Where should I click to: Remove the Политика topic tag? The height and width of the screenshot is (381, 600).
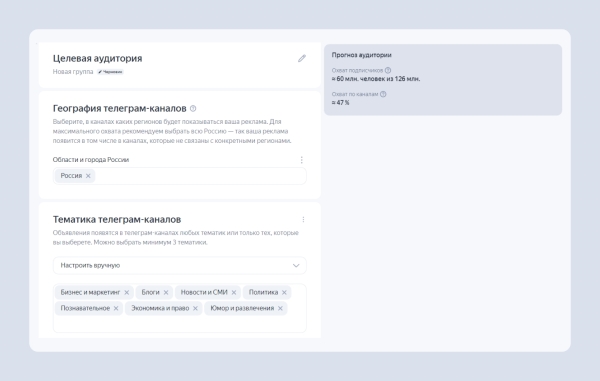click(x=284, y=293)
